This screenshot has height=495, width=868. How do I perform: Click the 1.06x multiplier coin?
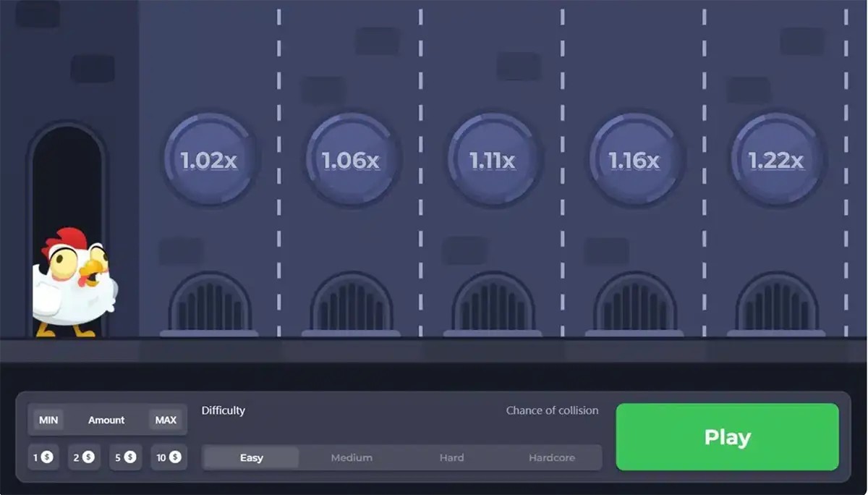click(351, 159)
